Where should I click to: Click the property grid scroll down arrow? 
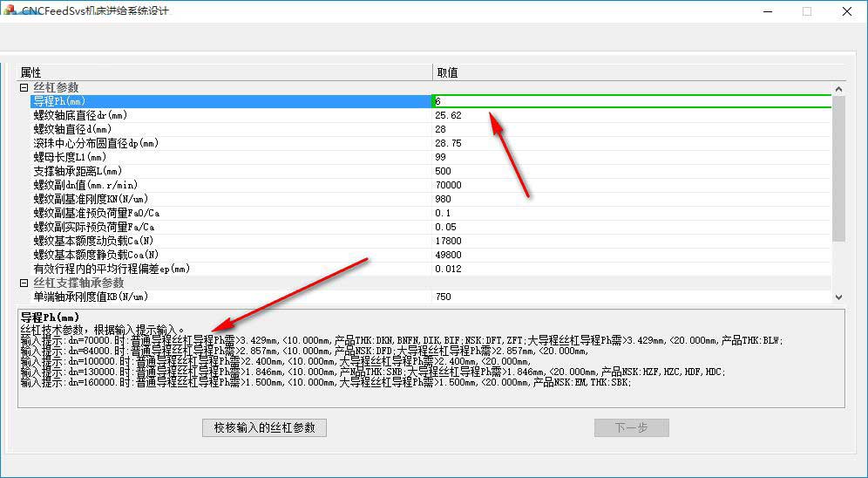[838, 297]
